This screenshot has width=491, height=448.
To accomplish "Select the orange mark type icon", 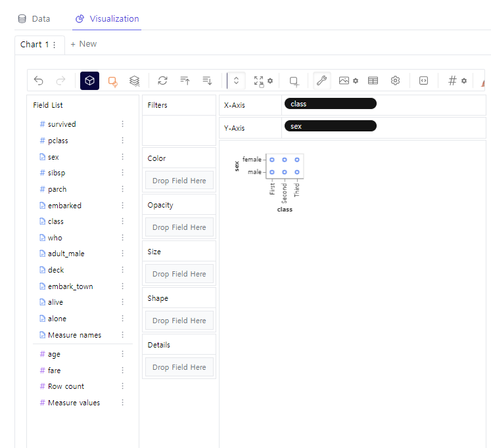I will pos(112,81).
